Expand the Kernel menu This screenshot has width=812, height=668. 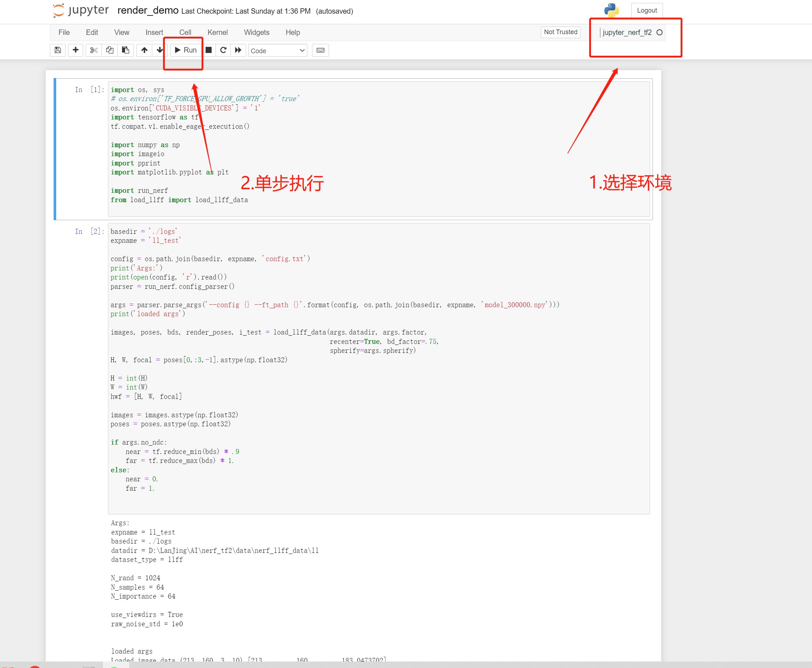coord(217,32)
